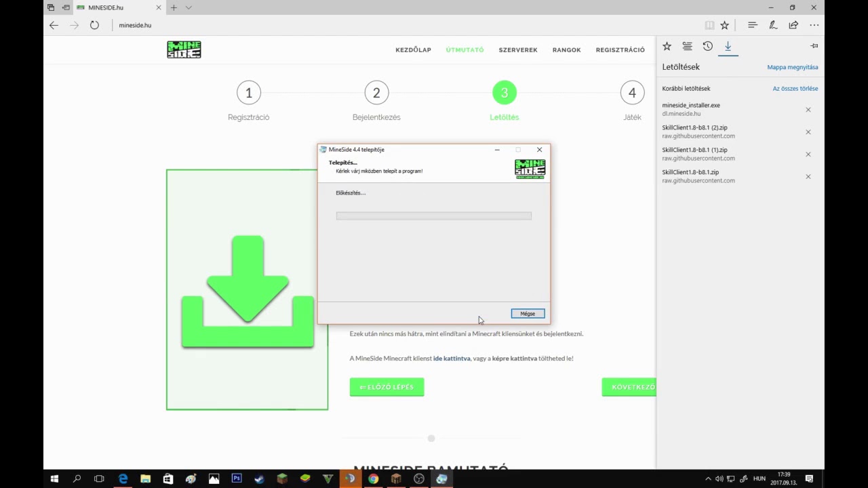Click the carousel dot below the guide
868x488 pixels.
click(431, 439)
